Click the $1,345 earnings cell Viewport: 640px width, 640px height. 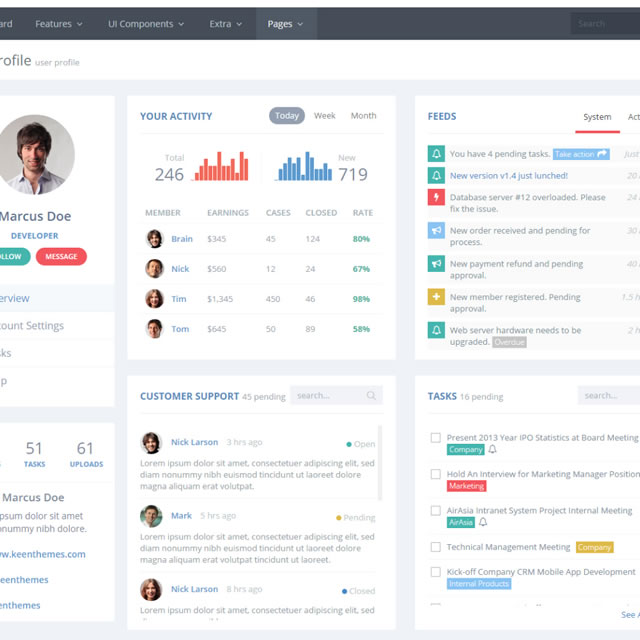click(220, 299)
